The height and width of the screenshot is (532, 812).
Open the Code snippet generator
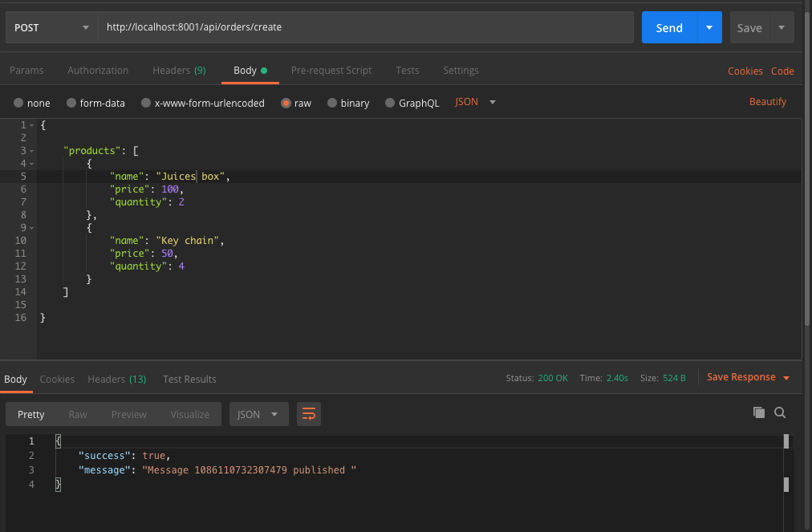pos(782,71)
